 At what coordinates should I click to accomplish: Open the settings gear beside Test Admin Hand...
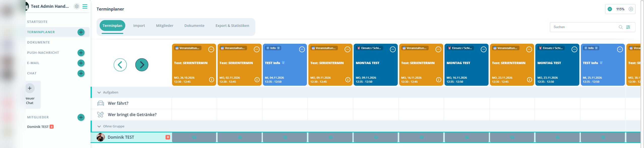click(x=77, y=6)
